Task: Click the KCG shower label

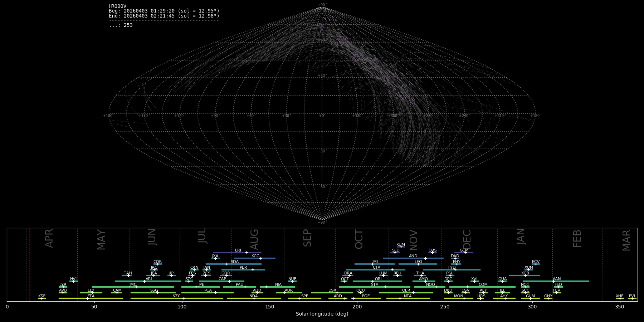Action: pyautogui.click(x=255, y=256)
